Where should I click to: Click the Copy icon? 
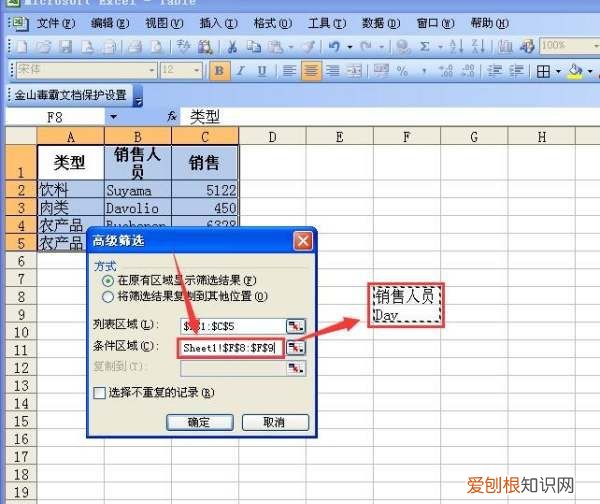253,47
